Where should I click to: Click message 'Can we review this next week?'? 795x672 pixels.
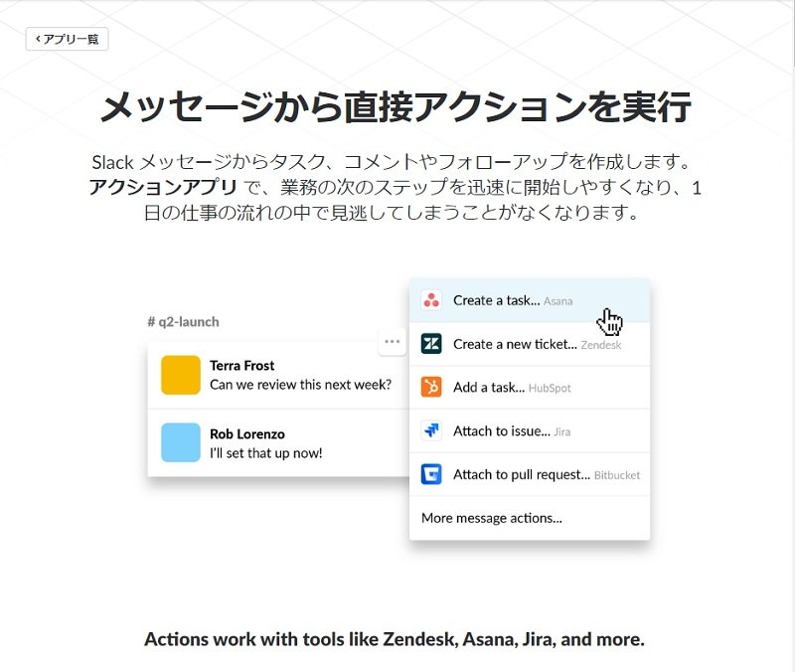[x=301, y=385]
